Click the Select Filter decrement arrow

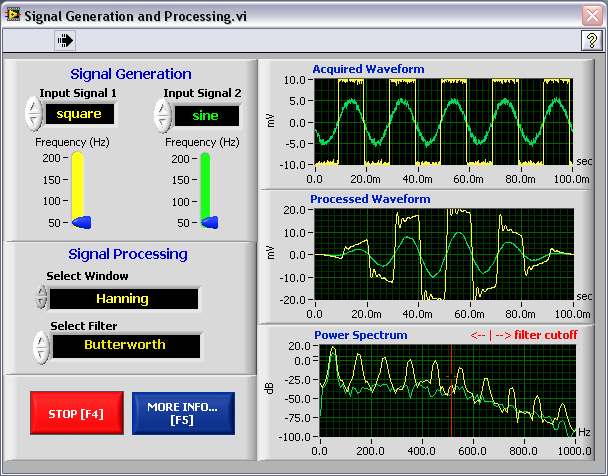coord(41,353)
